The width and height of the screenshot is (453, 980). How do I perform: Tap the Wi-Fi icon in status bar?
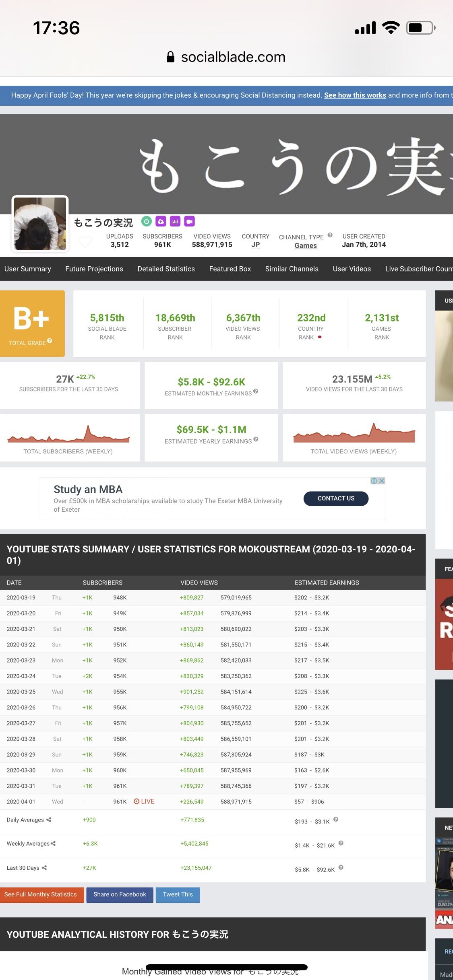click(391, 28)
